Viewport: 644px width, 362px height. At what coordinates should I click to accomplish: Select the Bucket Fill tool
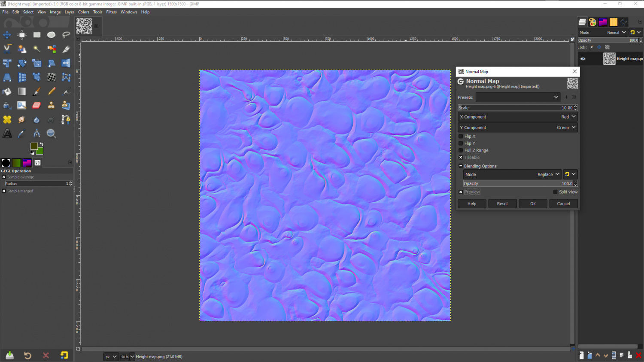tap(7, 91)
